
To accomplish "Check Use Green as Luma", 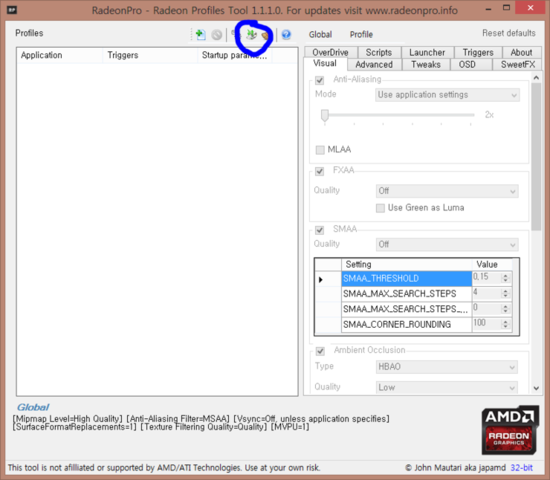I will click(x=380, y=208).
